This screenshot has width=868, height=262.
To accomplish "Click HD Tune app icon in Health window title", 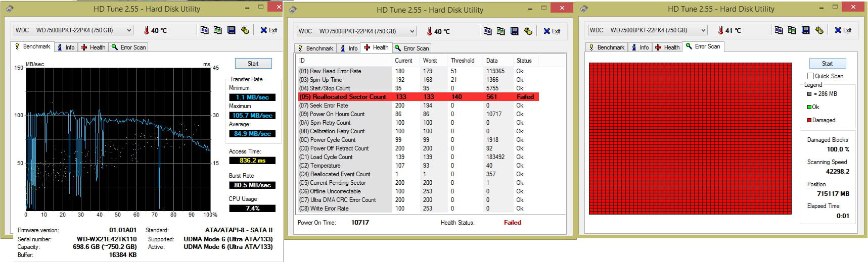I will 293,10.
